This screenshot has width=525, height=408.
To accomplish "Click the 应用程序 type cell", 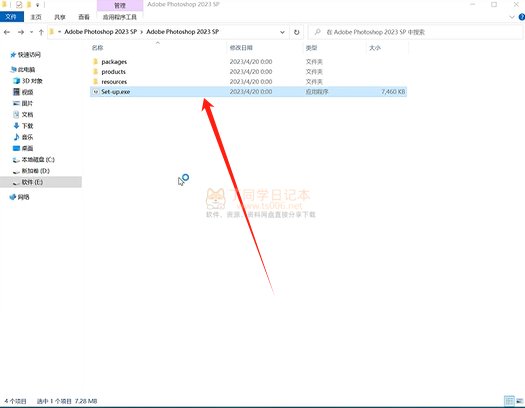I will coord(317,92).
